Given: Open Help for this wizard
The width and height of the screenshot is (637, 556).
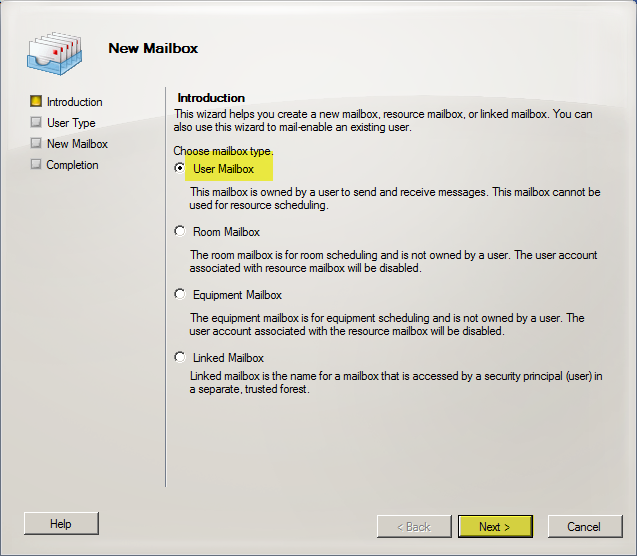Looking at the screenshot, I should coord(61,524).
